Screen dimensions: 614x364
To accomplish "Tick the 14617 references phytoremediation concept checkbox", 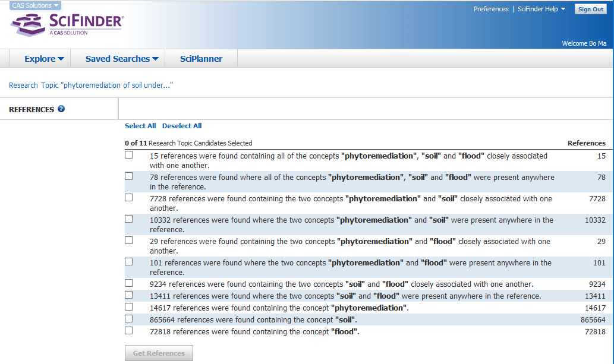I will [129, 307].
